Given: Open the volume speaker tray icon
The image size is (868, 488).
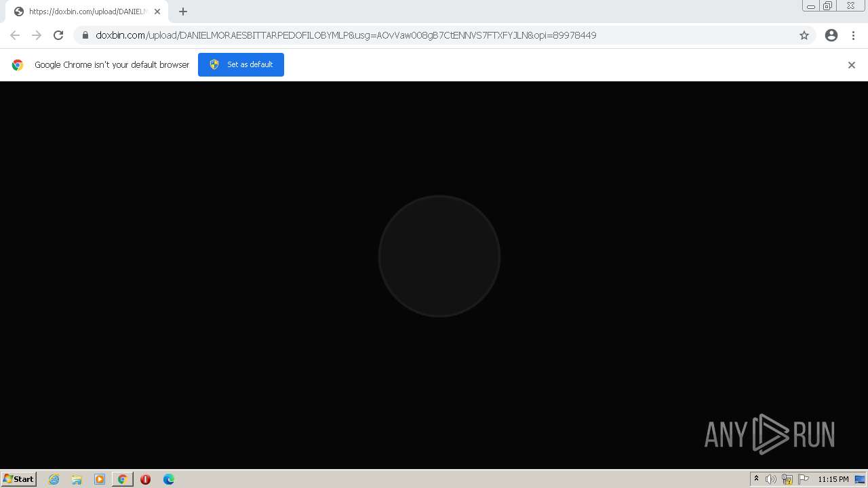Looking at the screenshot, I should click(771, 479).
